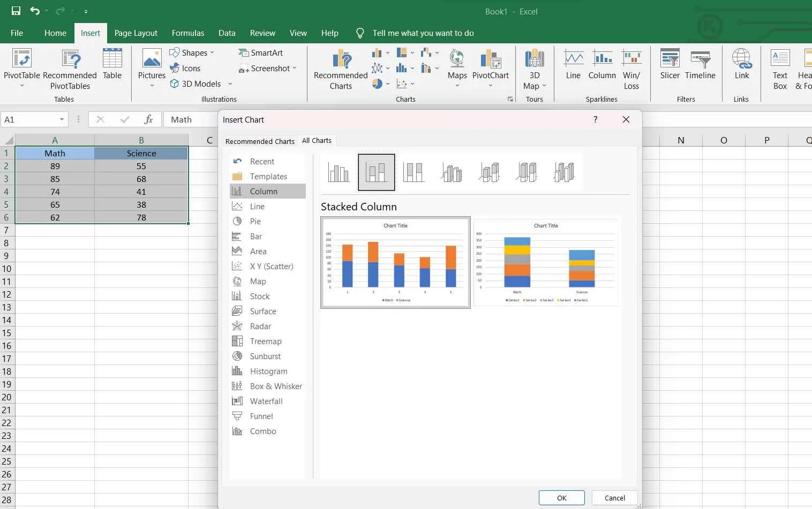Select the Pie chart type
The image size is (812, 509).
(254, 221)
